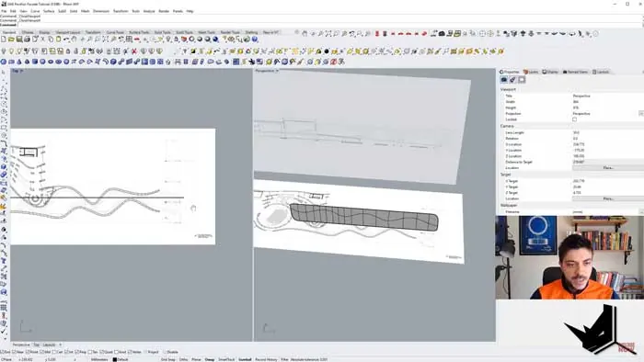Switch to the Layers panel tab
Viewport: 644px width, 362px height.
point(531,72)
